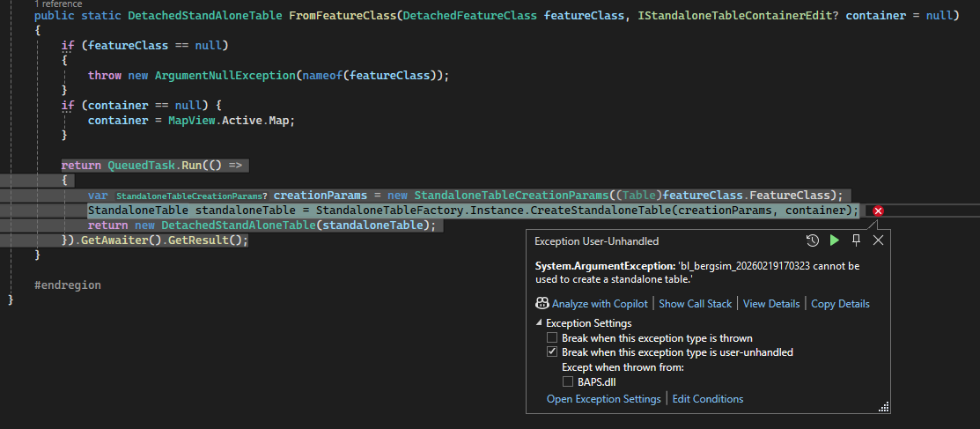Click the throw keyword
The image size is (980, 429).
(105, 75)
